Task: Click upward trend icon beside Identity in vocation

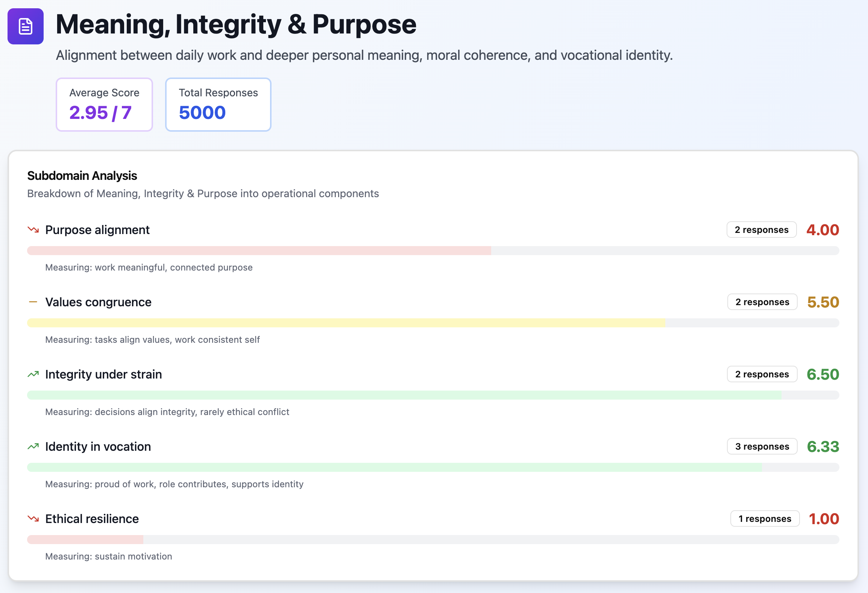Action: tap(33, 446)
